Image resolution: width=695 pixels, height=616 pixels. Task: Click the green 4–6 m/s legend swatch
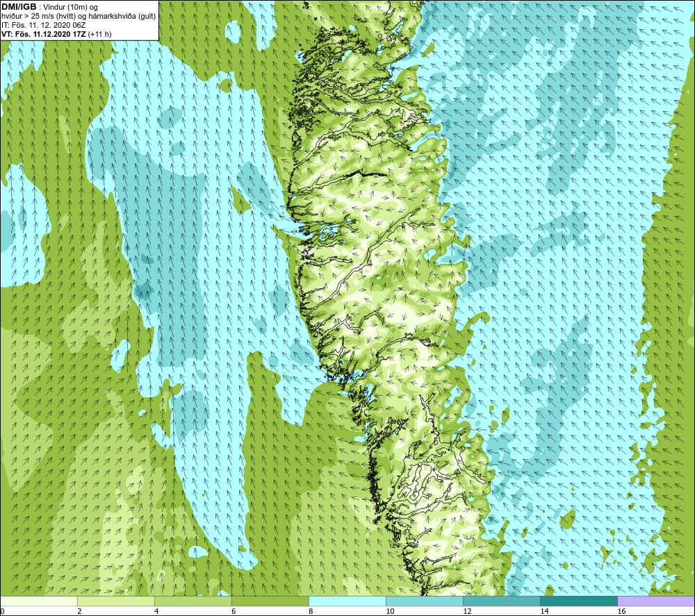tap(193, 601)
